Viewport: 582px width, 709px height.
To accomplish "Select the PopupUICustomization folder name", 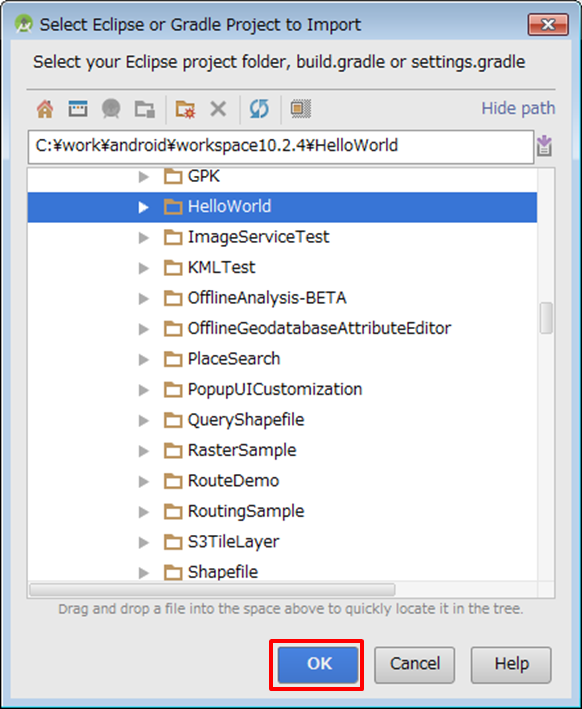I will tap(275, 389).
